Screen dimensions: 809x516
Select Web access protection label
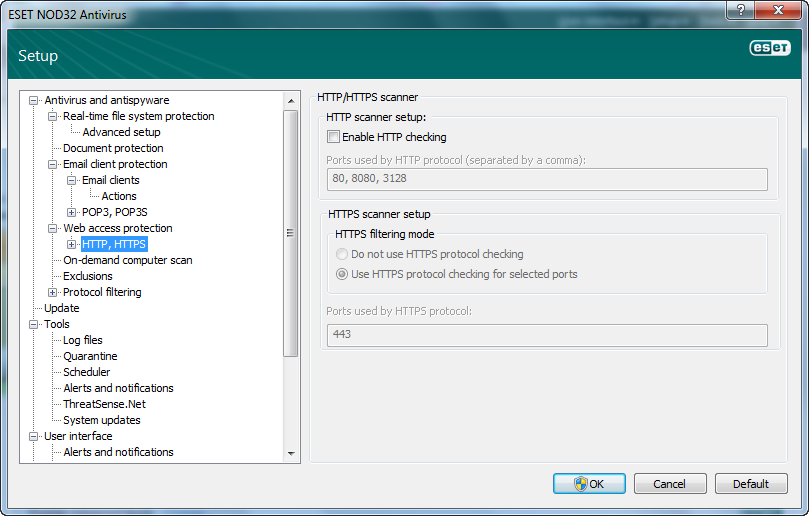pyautogui.click(x=118, y=228)
